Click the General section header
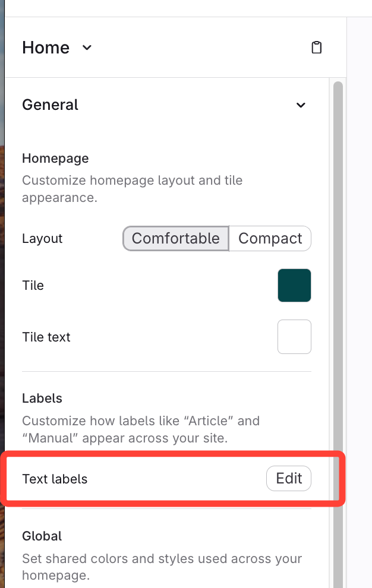Viewport: 372px width, 588px height. coord(51,105)
